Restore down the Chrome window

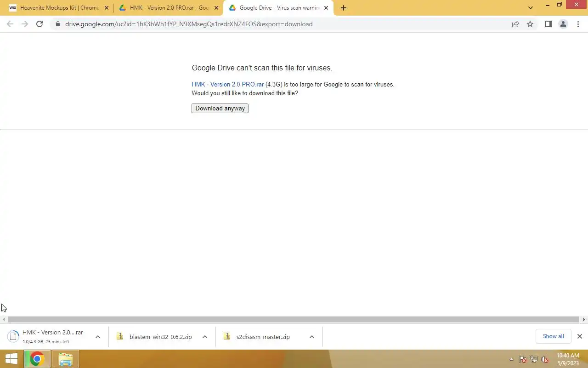pyautogui.click(x=560, y=5)
